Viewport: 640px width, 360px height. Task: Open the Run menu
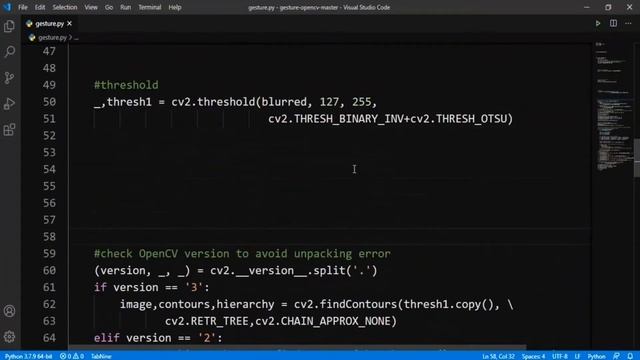pos(126,7)
